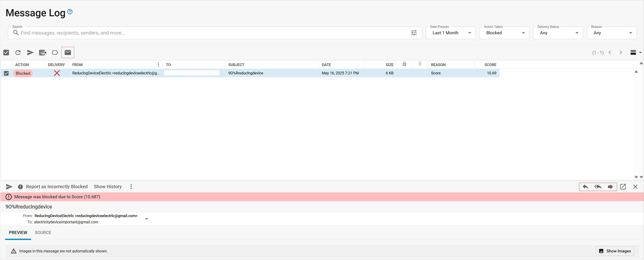The image size is (644, 260).
Task: Click the label tag icon in the toolbar
Action: click(55, 52)
